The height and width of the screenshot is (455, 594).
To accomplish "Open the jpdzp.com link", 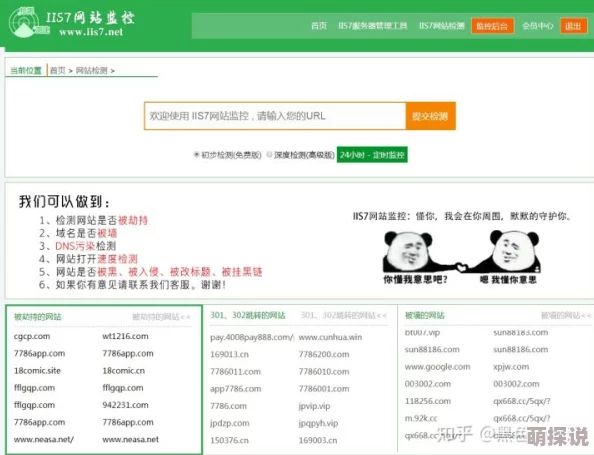I will [x=230, y=423].
